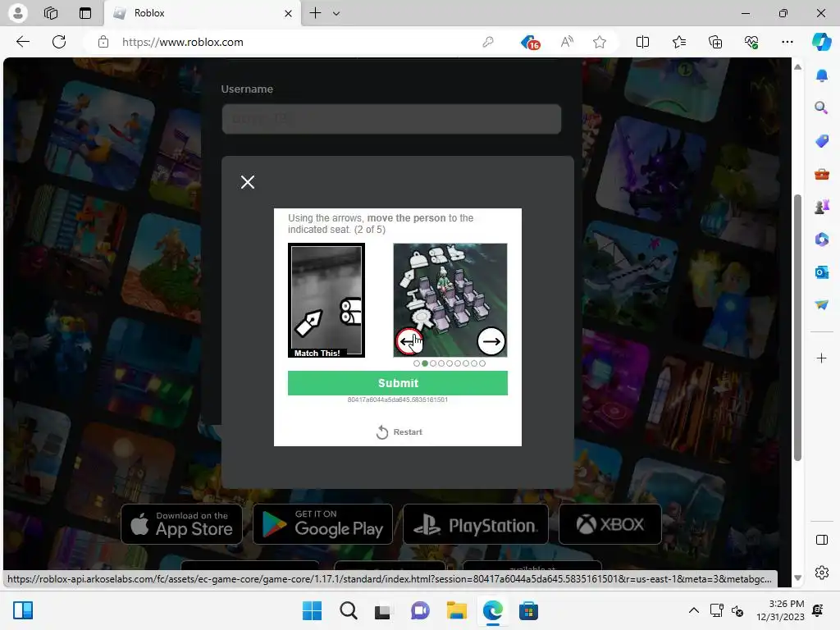Add a new app to sidebar
The width and height of the screenshot is (840, 630).
[822, 358]
